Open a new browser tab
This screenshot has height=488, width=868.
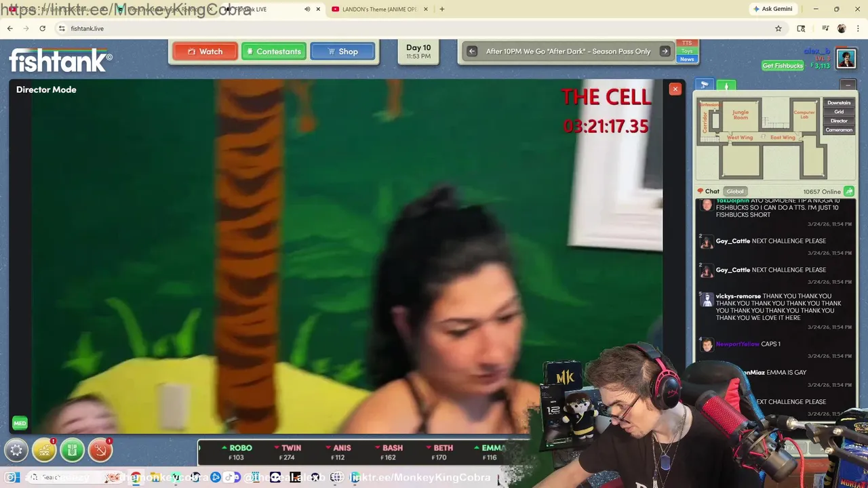coord(442,9)
